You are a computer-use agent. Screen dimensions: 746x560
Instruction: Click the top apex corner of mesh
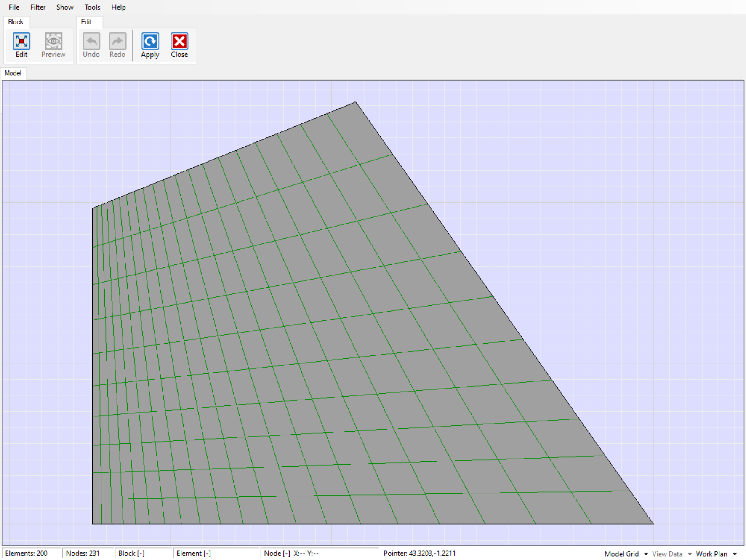pos(356,102)
